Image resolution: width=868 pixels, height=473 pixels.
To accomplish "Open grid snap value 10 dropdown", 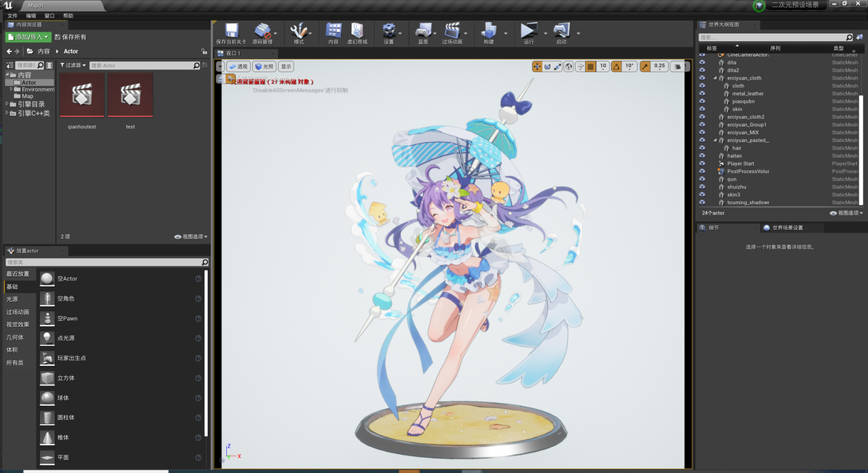I will (x=603, y=66).
